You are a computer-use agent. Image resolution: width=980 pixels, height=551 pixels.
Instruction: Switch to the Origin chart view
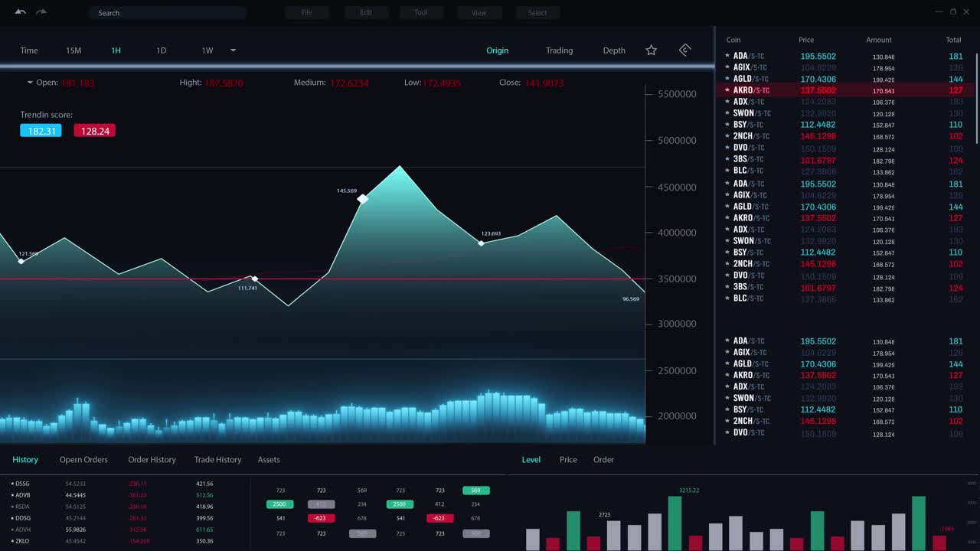point(498,51)
